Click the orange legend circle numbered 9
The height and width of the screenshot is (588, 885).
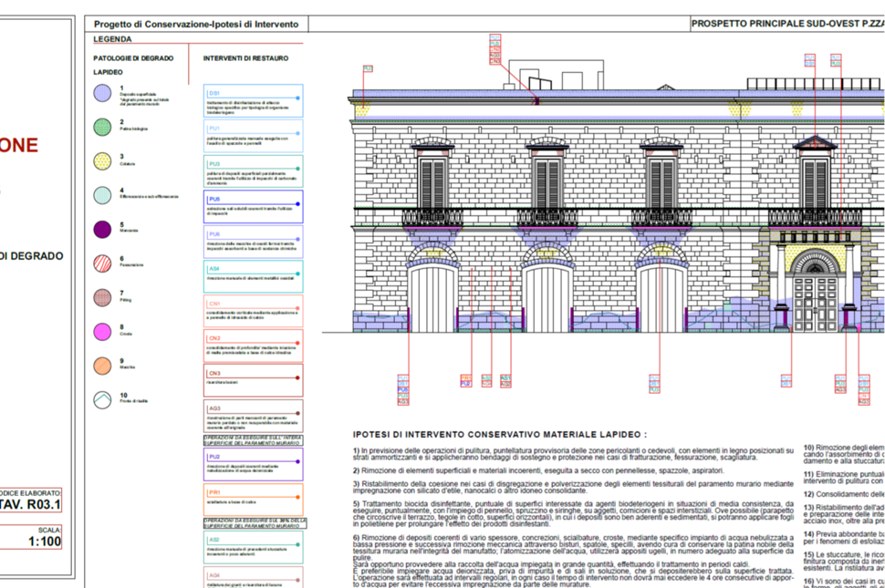(102, 366)
